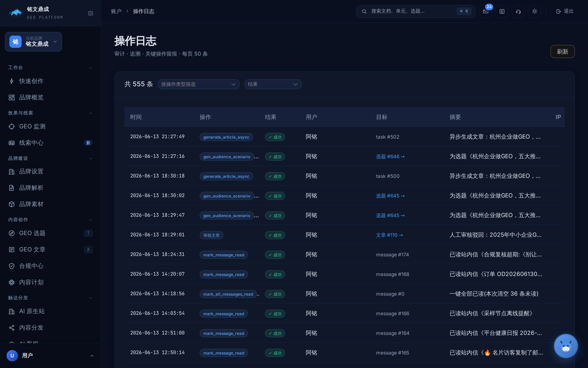The height and width of the screenshot is (368, 588).
Task: Toggle light theme with the sun icon
Action: [x=534, y=11]
